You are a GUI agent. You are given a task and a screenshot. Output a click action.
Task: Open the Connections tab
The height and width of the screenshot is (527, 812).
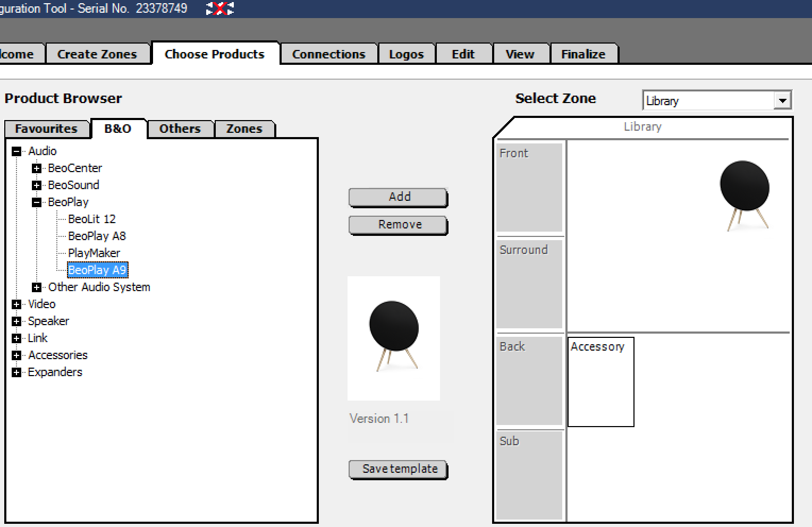pos(329,54)
